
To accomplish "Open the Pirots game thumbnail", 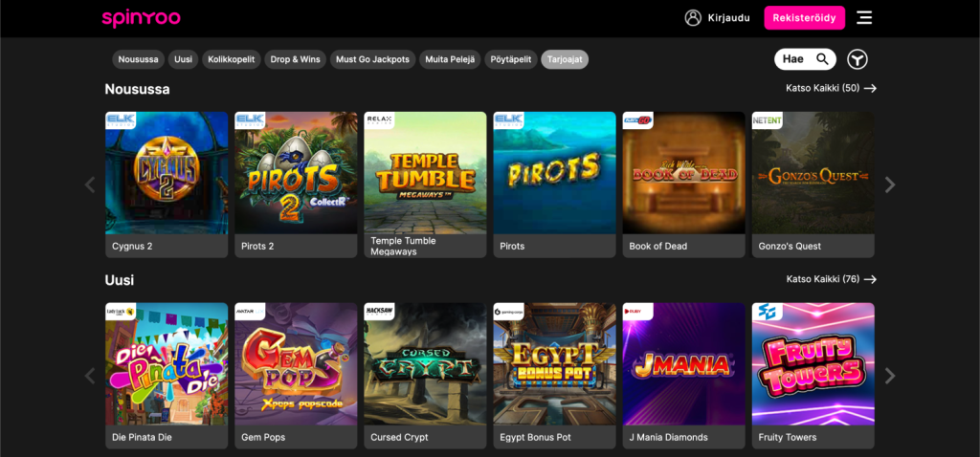I will click(555, 173).
